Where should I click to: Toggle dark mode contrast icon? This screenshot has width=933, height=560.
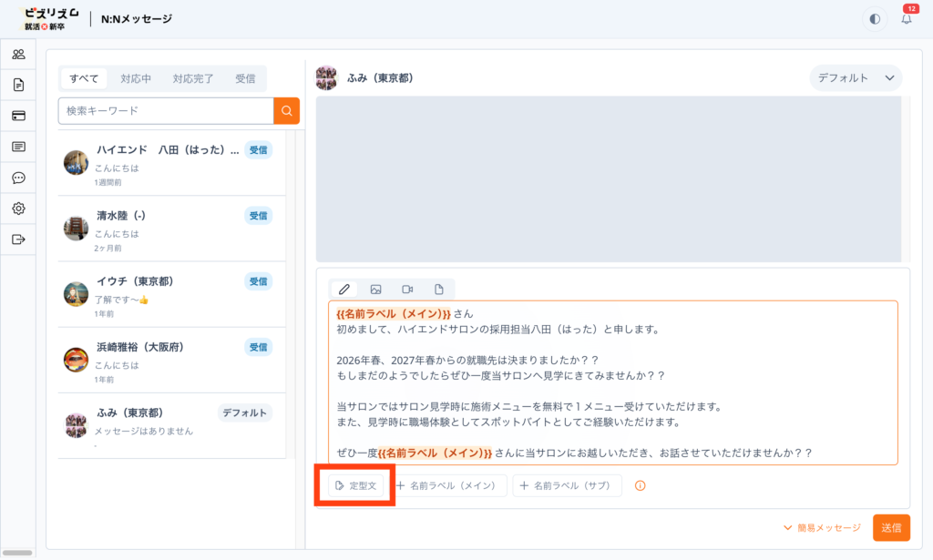coord(875,19)
